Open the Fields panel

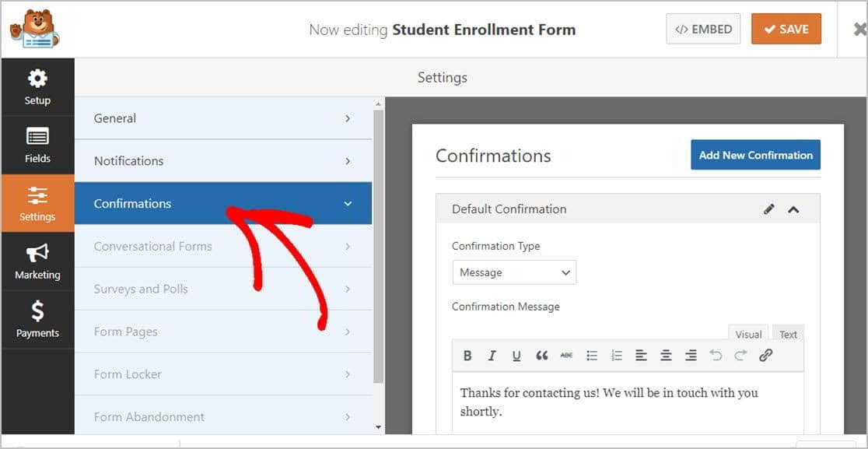(37, 145)
